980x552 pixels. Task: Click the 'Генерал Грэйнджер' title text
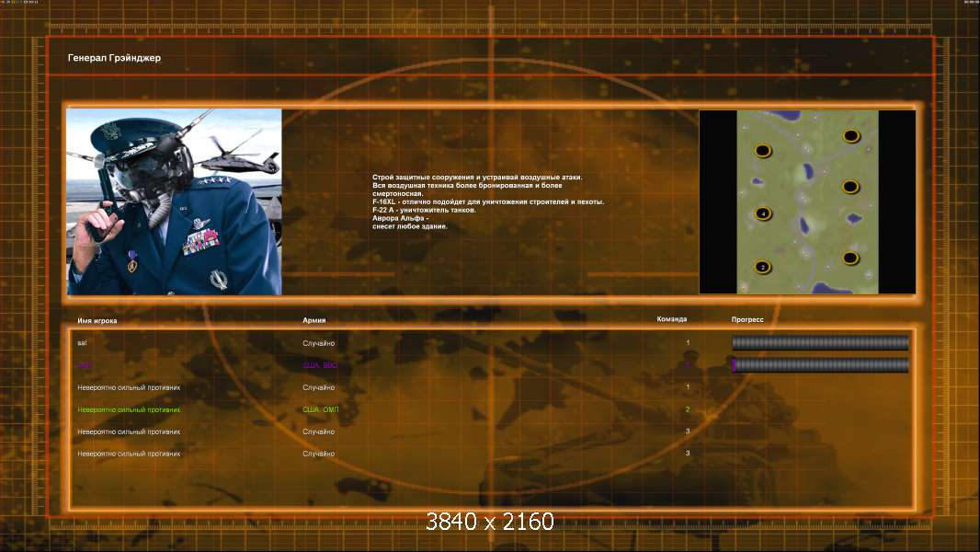pyautogui.click(x=114, y=58)
